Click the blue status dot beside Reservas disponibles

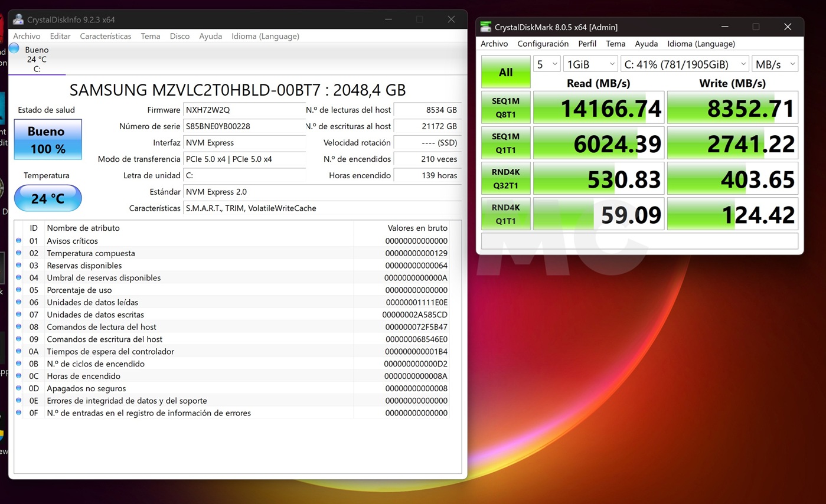pyautogui.click(x=18, y=266)
